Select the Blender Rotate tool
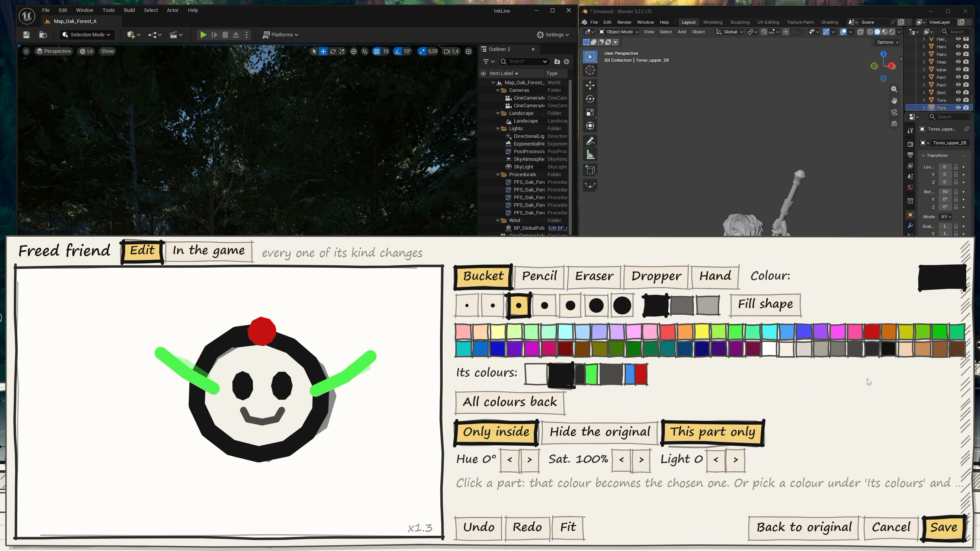 pyautogui.click(x=590, y=99)
